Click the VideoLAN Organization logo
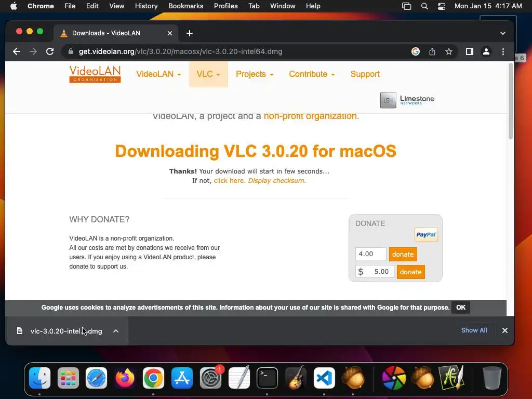Viewport: 532px width, 399px height. coord(95,74)
